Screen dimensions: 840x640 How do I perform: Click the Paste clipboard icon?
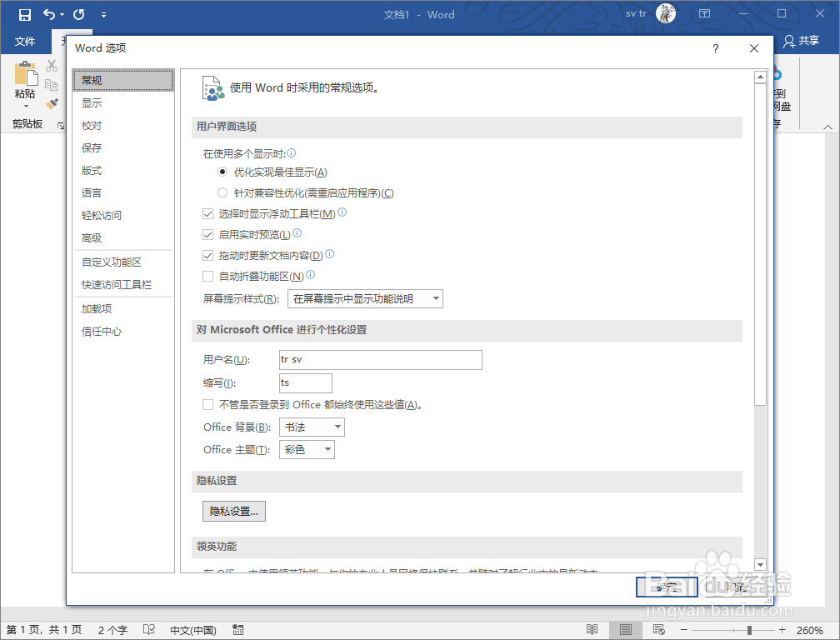pyautogui.click(x=26, y=73)
